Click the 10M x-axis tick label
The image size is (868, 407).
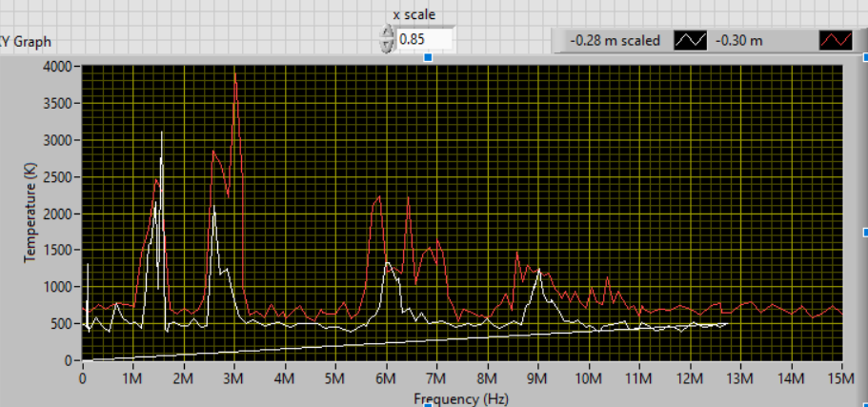point(588,378)
